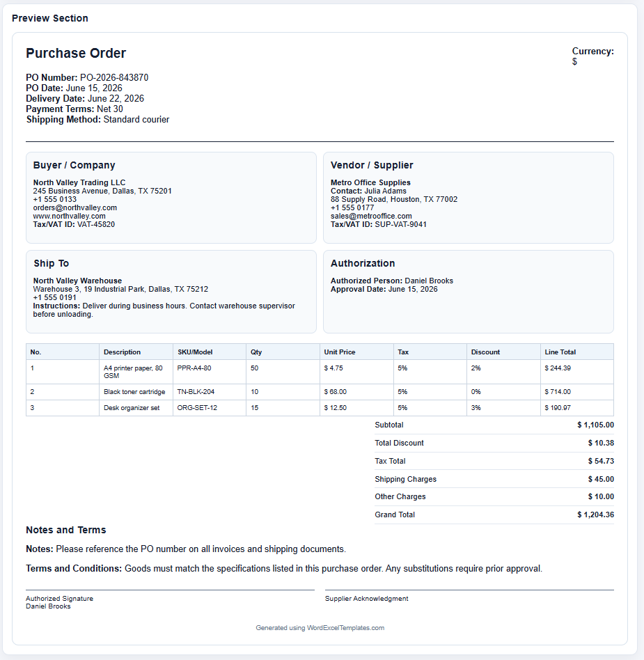Viewport: 644px width, 660px height.
Task: Click line total $ 190.97
Action: [x=558, y=408]
